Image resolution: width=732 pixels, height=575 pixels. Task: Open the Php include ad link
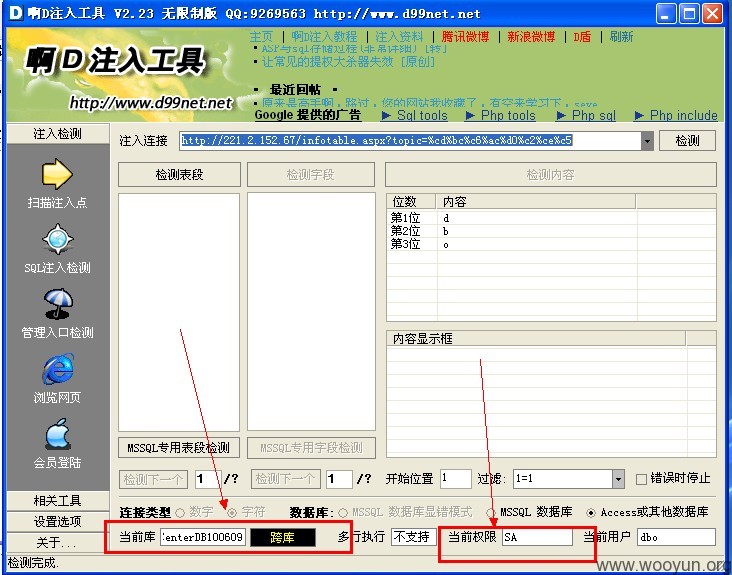676,115
